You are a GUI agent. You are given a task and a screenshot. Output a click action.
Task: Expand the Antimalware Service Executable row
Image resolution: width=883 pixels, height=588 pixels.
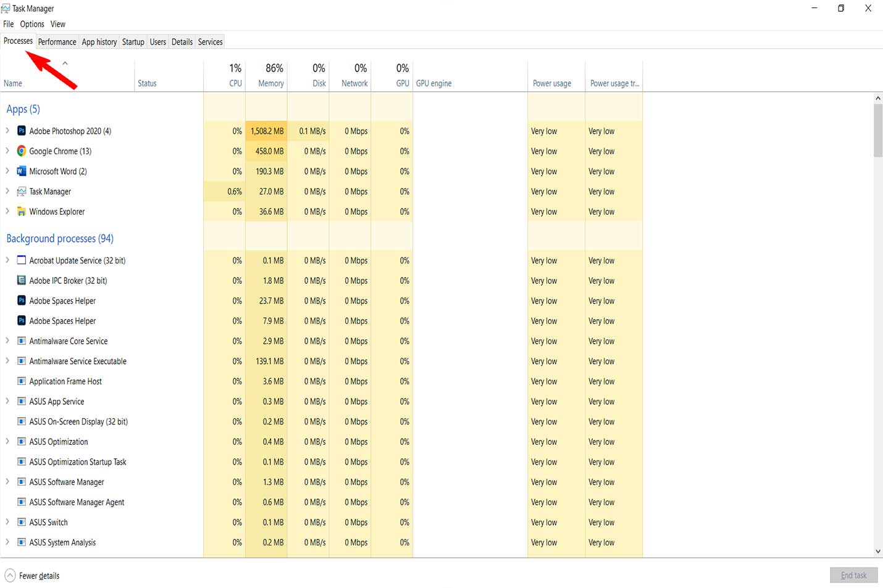7,362
